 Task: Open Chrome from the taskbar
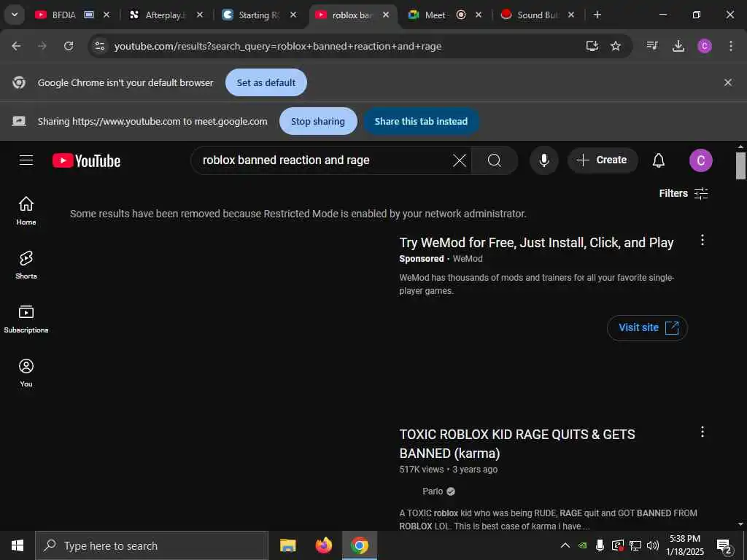[360, 545]
